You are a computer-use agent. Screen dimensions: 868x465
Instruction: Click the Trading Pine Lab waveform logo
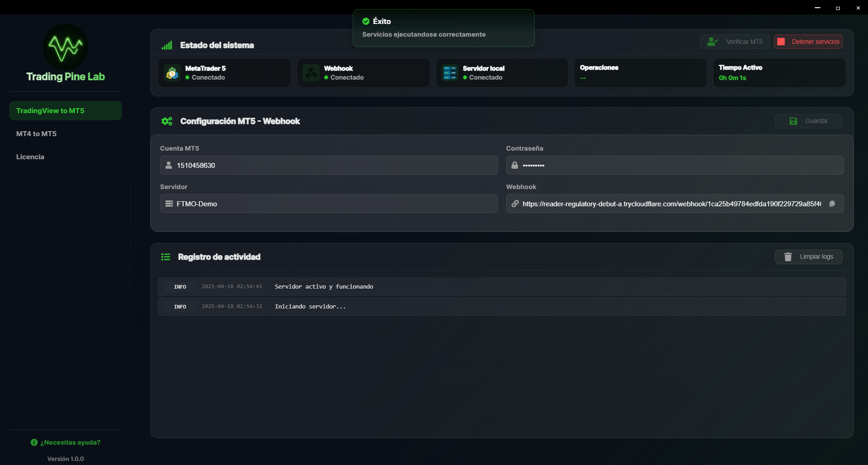pos(66,47)
